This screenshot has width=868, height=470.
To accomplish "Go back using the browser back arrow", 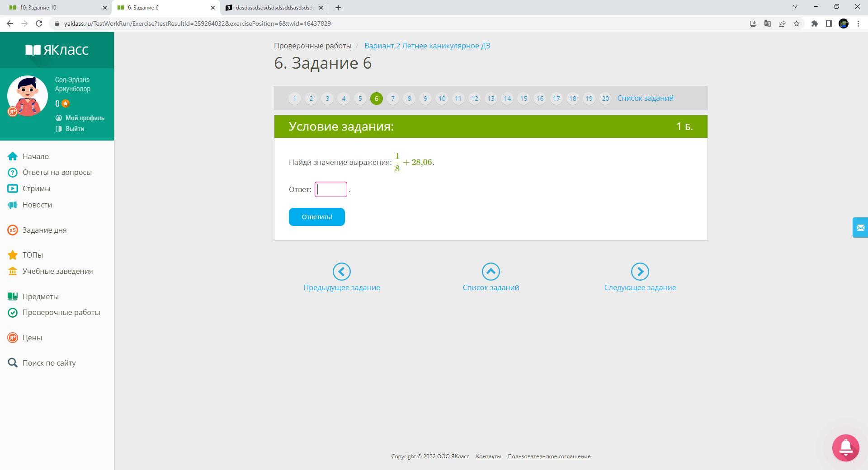I will click(x=10, y=23).
